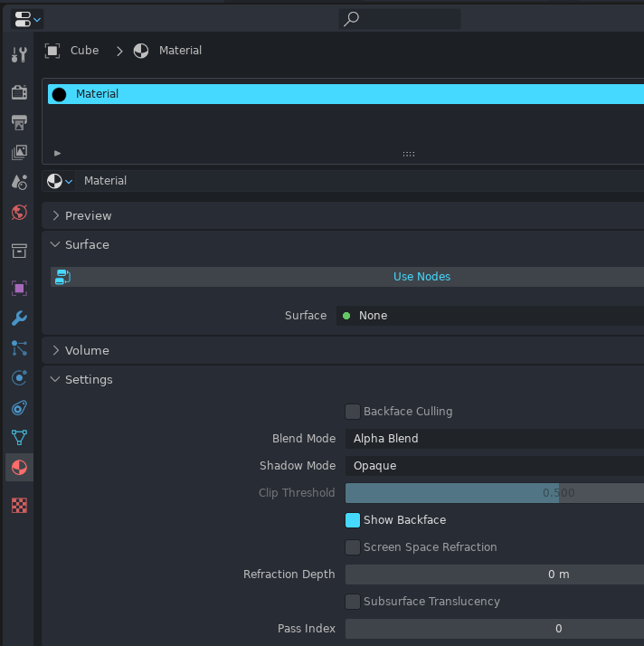Screen dimensions: 644x646
Task: Open the Object properties tab
Action: [19, 289]
